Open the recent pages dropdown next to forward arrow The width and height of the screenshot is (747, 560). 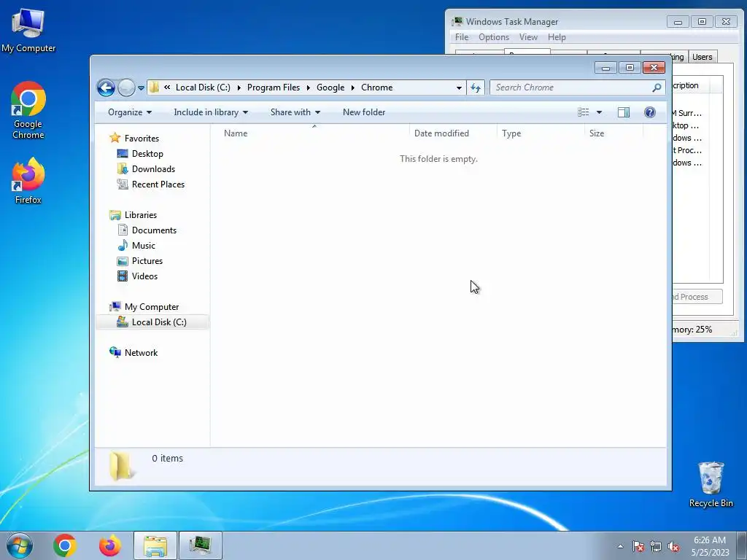(141, 88)
